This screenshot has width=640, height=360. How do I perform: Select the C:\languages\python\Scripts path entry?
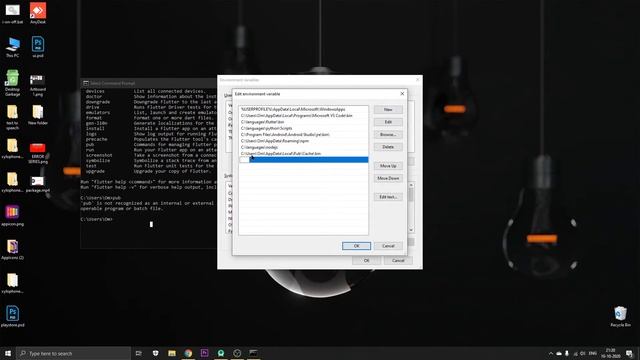pyautogui.click(x=303, y=128)
